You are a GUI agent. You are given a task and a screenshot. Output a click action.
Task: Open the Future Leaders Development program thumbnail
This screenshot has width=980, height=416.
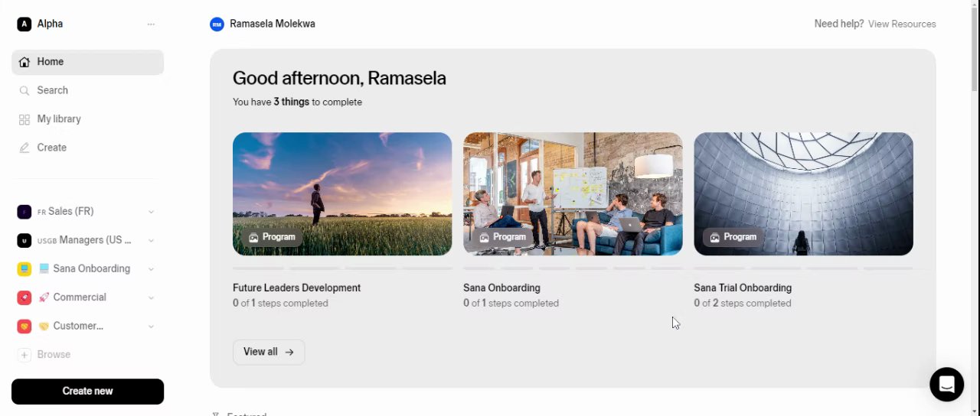342,193
